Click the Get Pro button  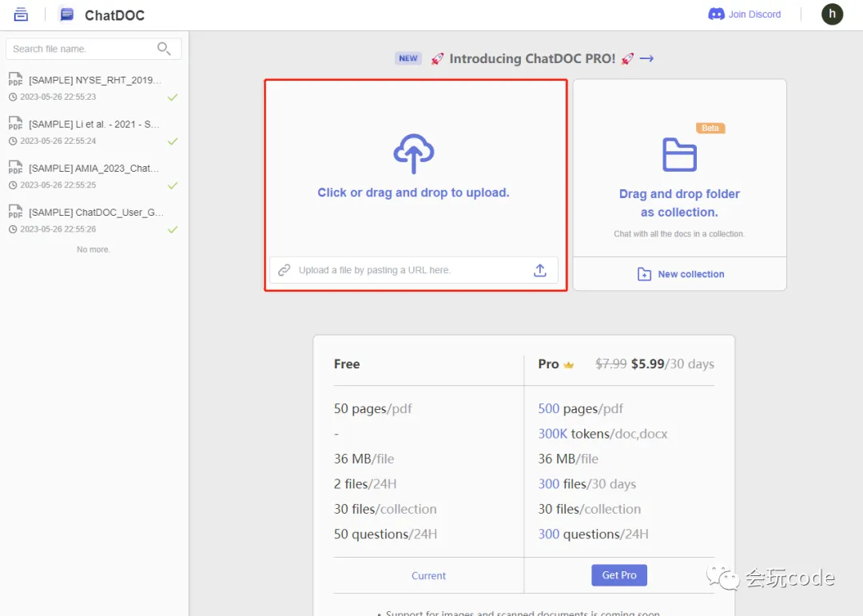(619, 575)
